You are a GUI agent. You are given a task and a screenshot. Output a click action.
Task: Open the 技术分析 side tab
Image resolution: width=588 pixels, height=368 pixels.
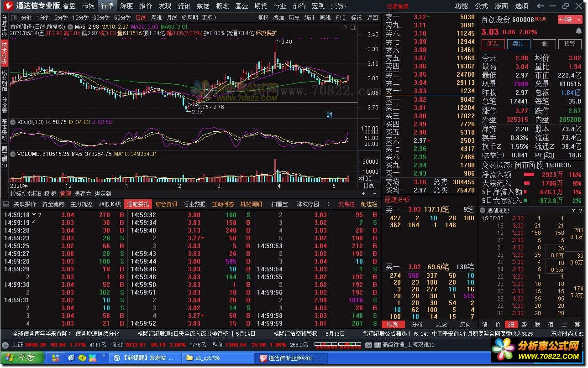(4, 53)
